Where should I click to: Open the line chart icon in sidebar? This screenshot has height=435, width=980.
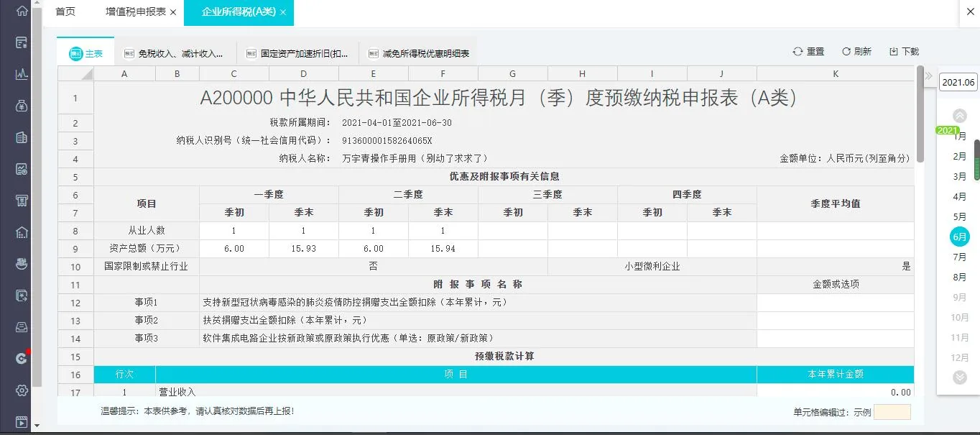click(22, 74)
